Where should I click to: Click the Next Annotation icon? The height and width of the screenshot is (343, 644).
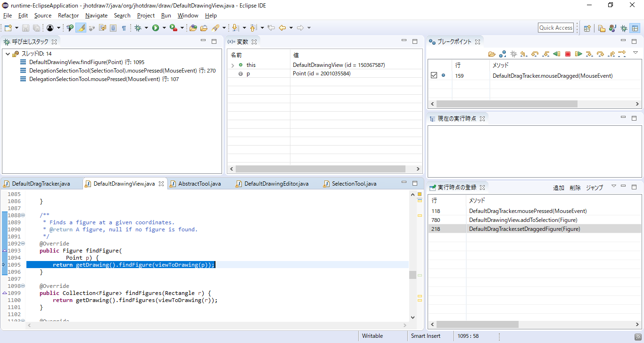tap(235, 28)
